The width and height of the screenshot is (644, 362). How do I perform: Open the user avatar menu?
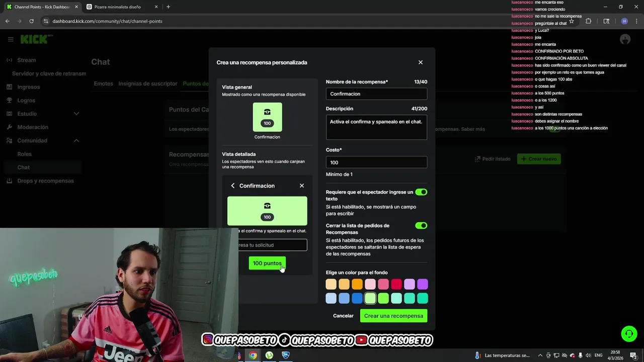(x=625, y=39)
